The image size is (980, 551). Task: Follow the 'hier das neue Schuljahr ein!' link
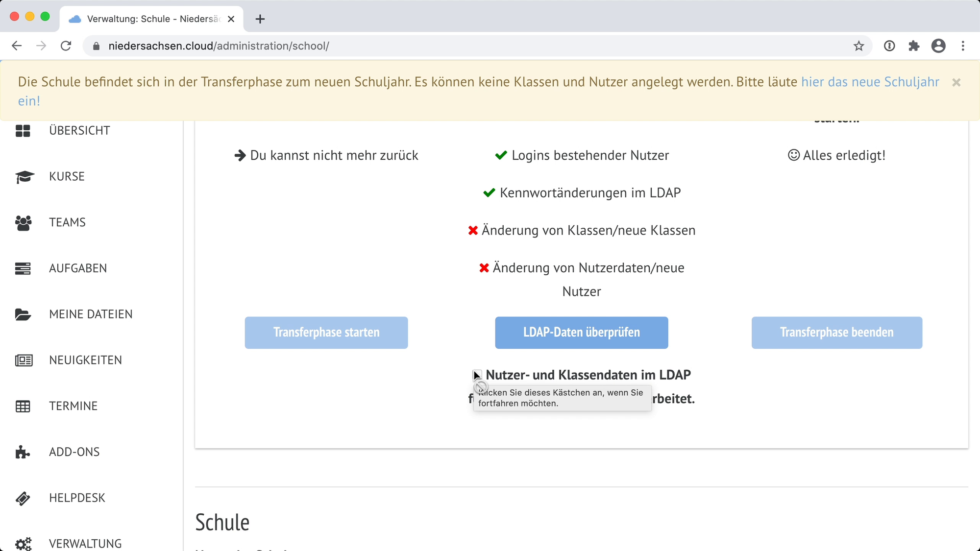(870, 82)
